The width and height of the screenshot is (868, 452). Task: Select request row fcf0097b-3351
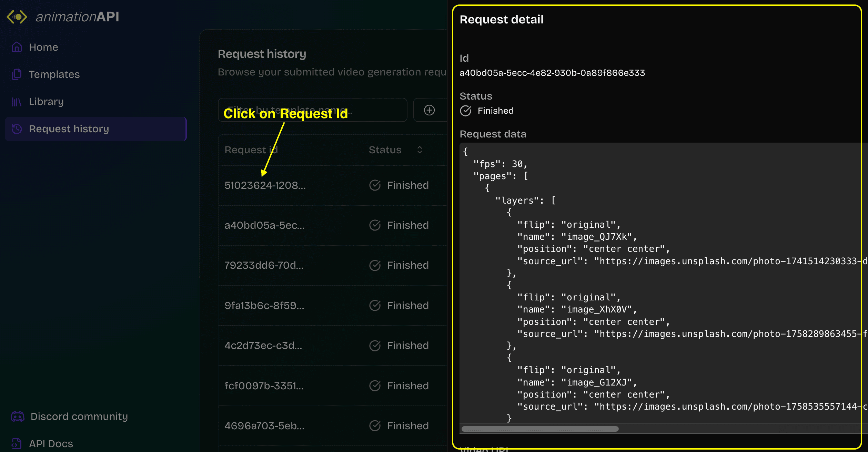264,386
